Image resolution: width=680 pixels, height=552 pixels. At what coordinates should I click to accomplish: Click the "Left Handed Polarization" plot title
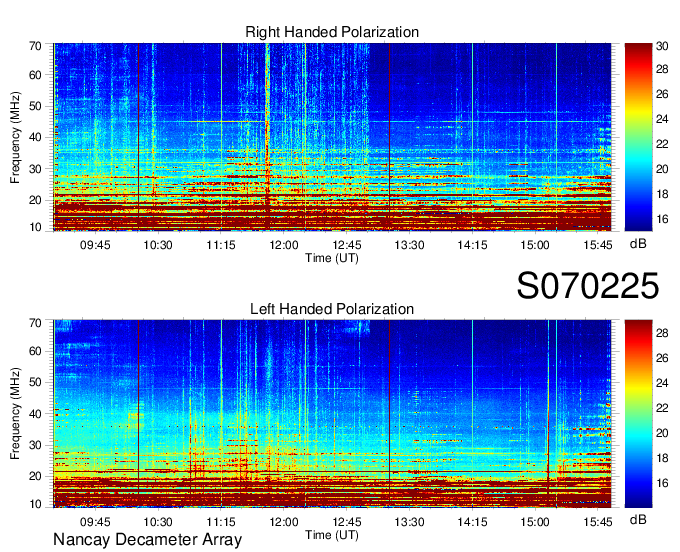pos(332,309)
